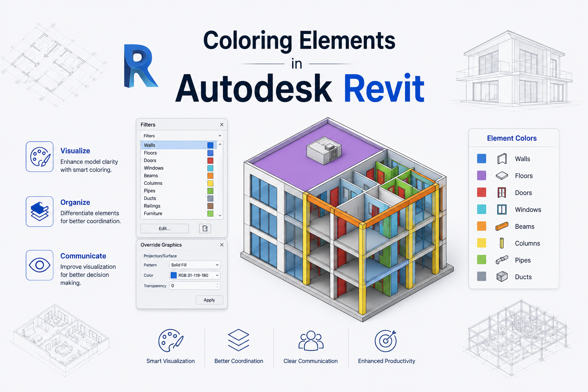
Task: Open the Color RGB 31-119-180 dropdown
Action: click(x=194, y=275)
